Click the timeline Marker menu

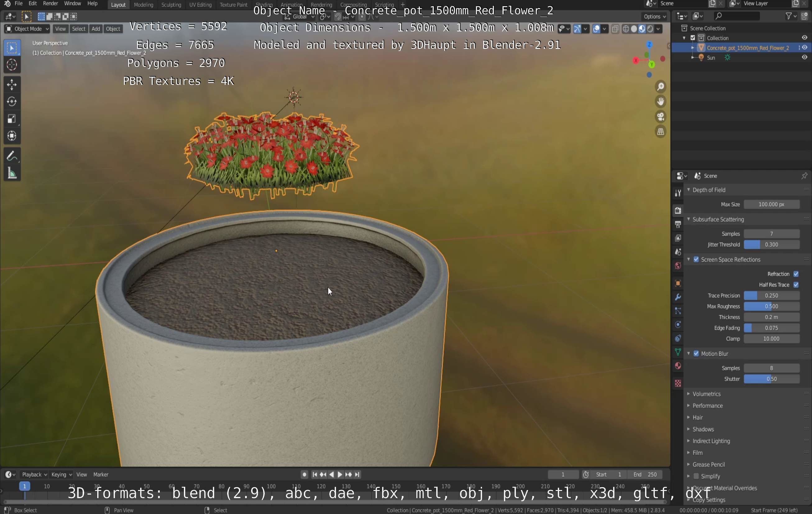[x=100, y=475]
